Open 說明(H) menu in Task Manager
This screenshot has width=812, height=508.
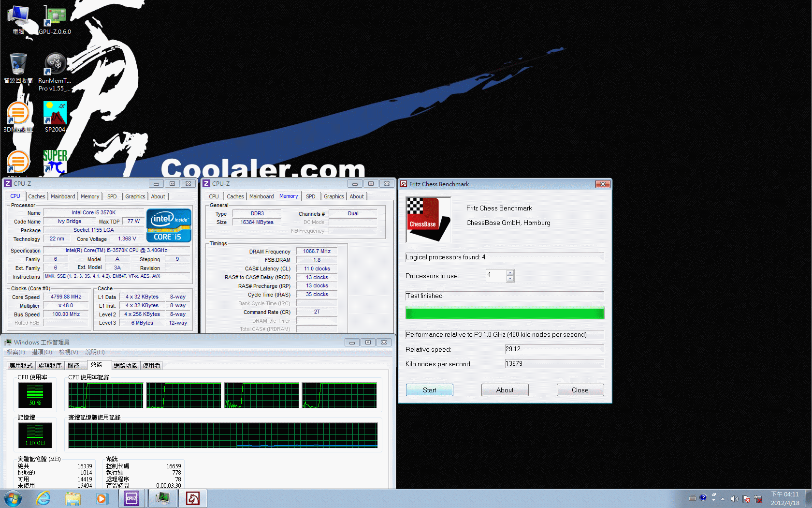[x=95, y=352]
